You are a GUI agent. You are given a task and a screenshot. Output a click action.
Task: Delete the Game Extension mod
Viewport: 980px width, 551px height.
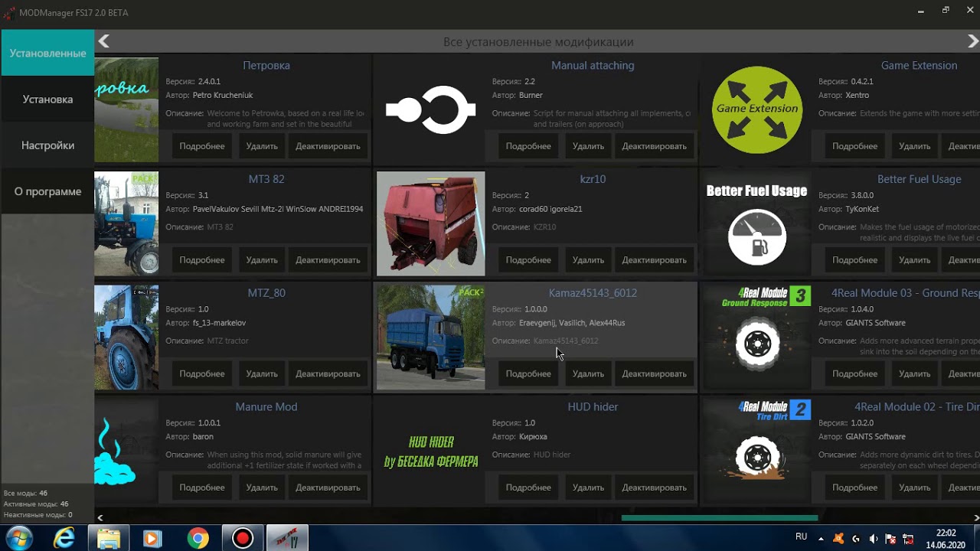click(x=914, y=146)
